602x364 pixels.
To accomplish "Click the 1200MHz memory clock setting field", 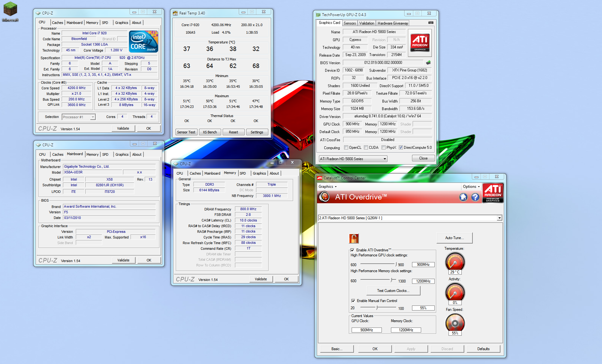I will pos(423,281).
